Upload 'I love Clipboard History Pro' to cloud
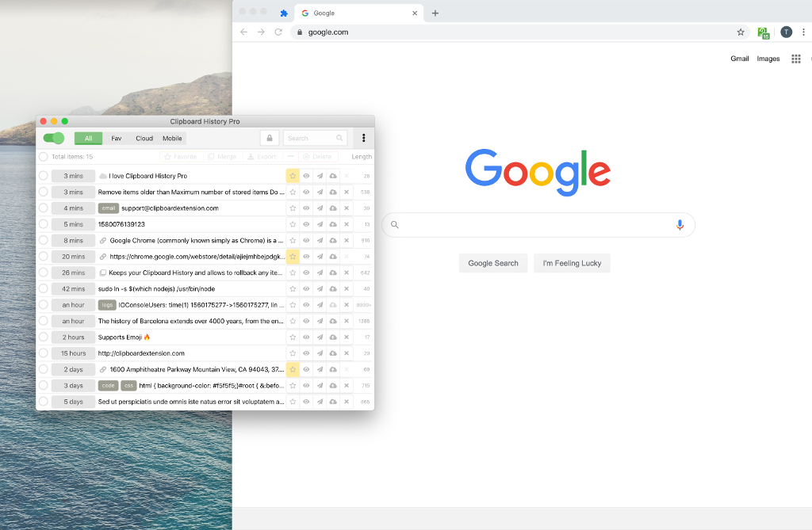 point(333,176)
